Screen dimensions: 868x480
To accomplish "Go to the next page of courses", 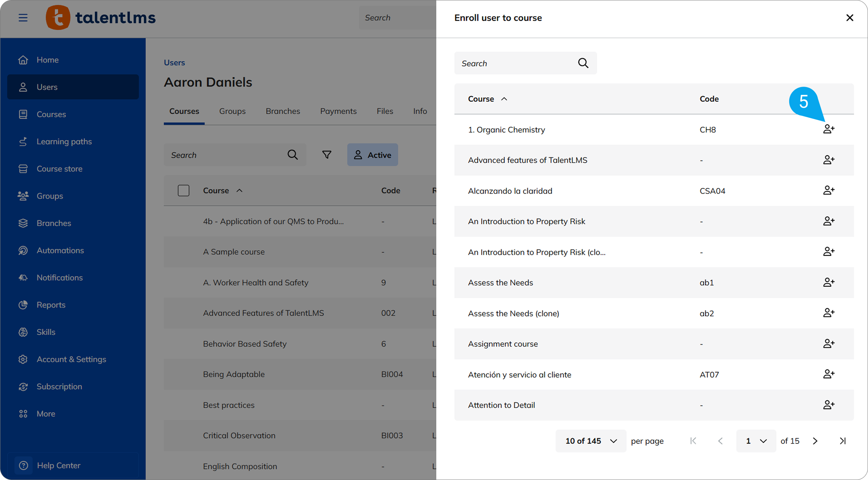I will tap(815, 441).
